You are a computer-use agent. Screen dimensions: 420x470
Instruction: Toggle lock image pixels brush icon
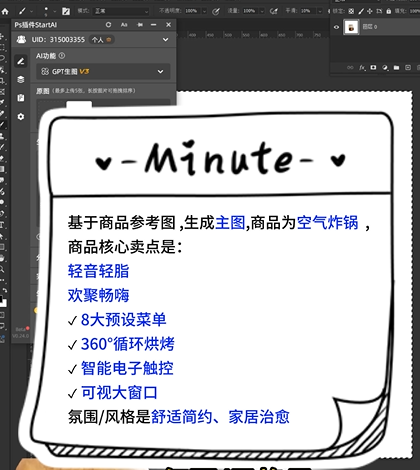coord(361,11)
